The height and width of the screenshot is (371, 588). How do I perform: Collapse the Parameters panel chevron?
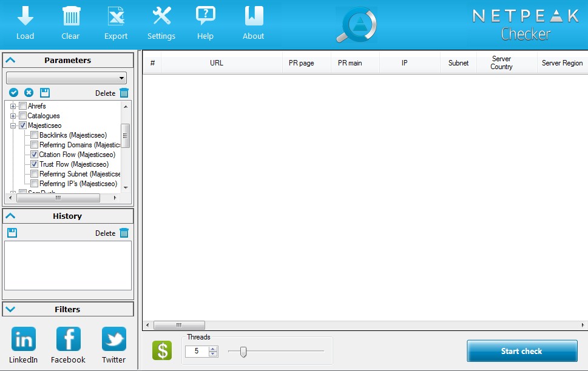10,60
